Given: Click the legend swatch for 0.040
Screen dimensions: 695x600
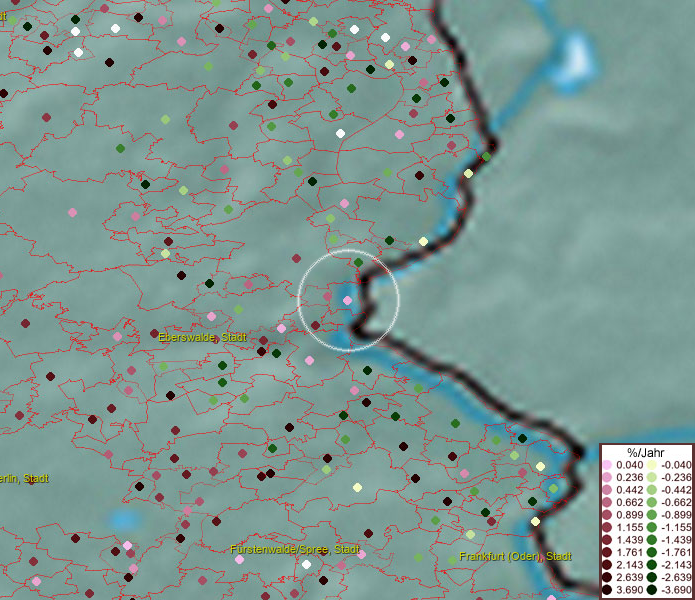Looking at the screenshot, I should tap(607, 465).
